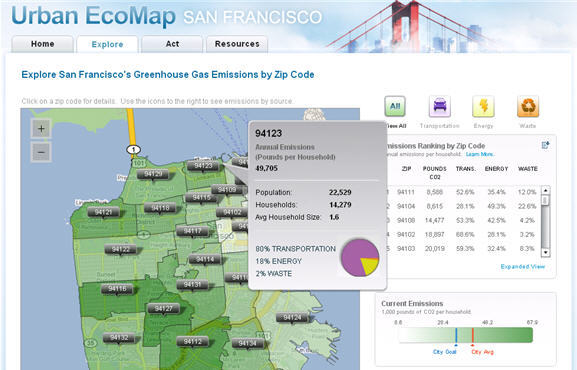Open the Expanded View link
Screen dimensions: 577x370
(523, 267)
